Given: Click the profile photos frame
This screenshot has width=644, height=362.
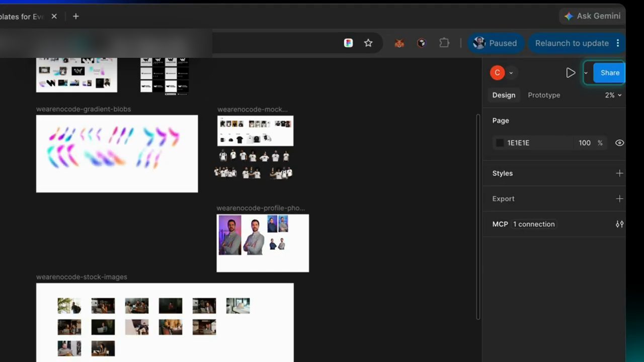Looking at the screenshot, I should point(263,243).
